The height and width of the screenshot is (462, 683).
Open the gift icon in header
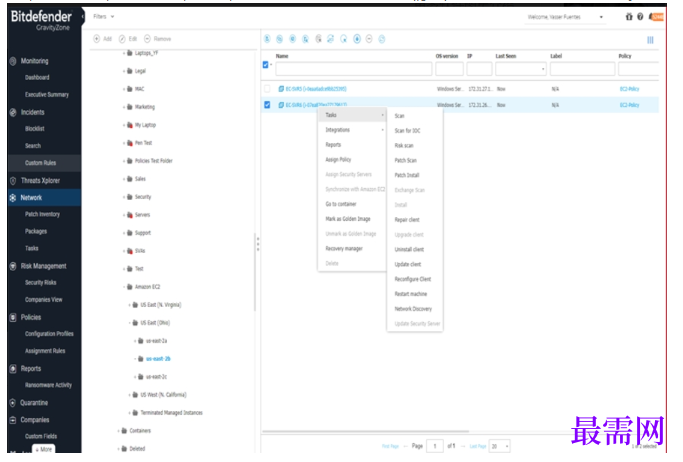629,17
